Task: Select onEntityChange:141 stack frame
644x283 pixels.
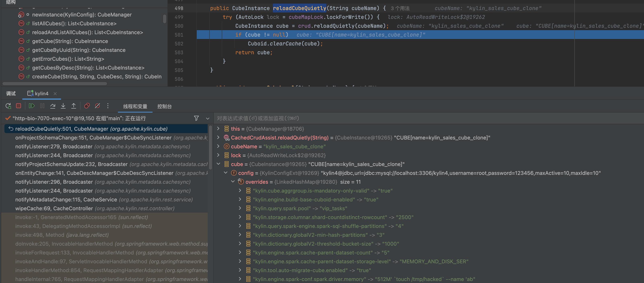Action: point(106,173)
